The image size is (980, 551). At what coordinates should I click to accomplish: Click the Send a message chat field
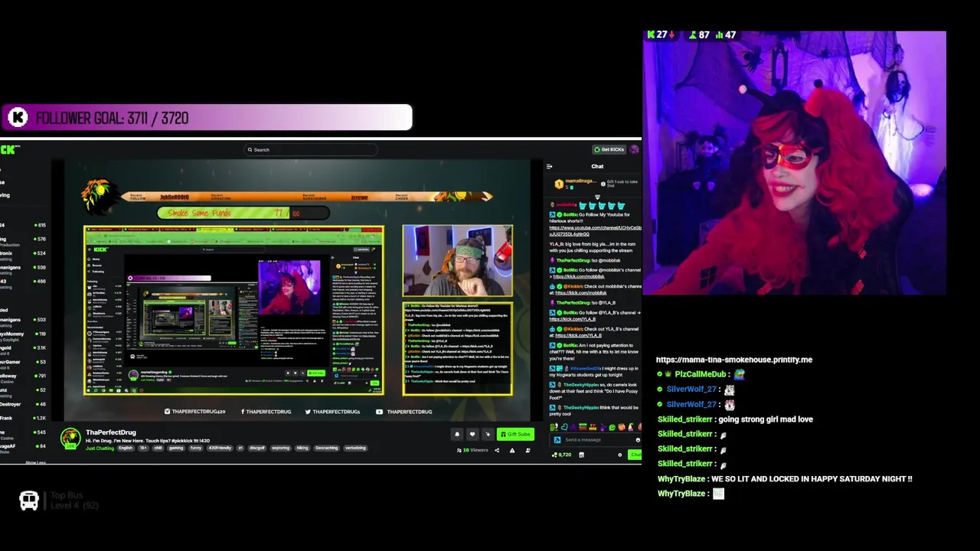point(595,440)
